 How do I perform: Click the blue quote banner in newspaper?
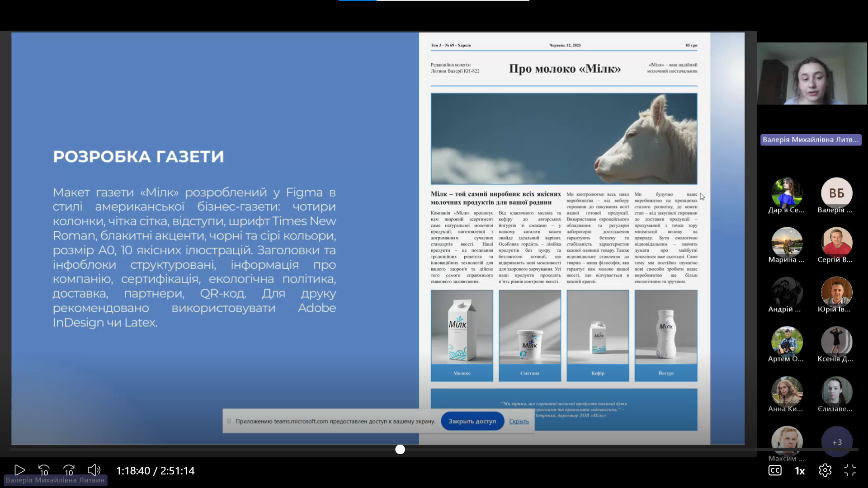pyautogui.click(x=564, y=409)
